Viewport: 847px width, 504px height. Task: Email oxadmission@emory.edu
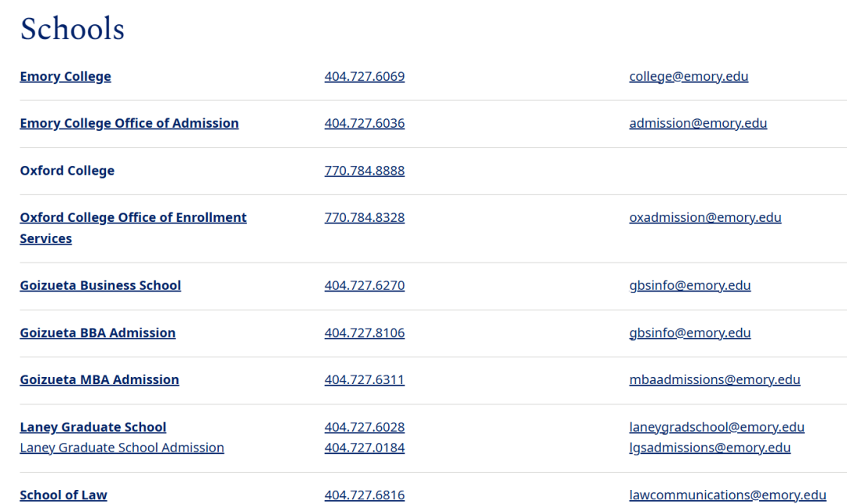pyautogui.click(x=704, y=217)
